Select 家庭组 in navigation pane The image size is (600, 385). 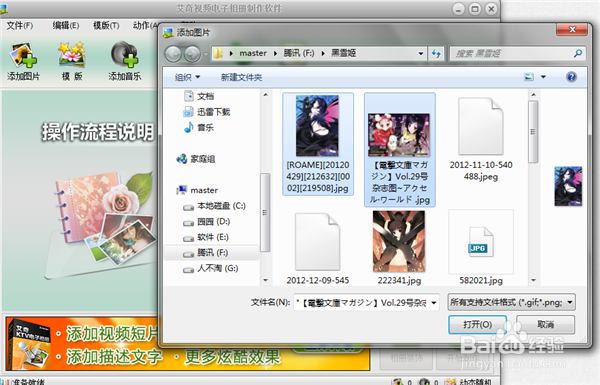pyautogui.click(x=196, y=159)
